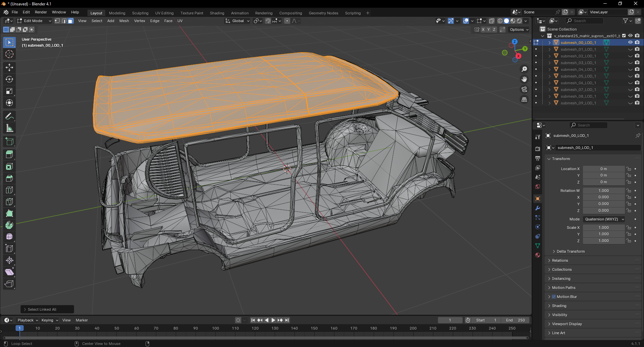
Task: Select the Move tool in the toolbar
Action: [9, 67]
